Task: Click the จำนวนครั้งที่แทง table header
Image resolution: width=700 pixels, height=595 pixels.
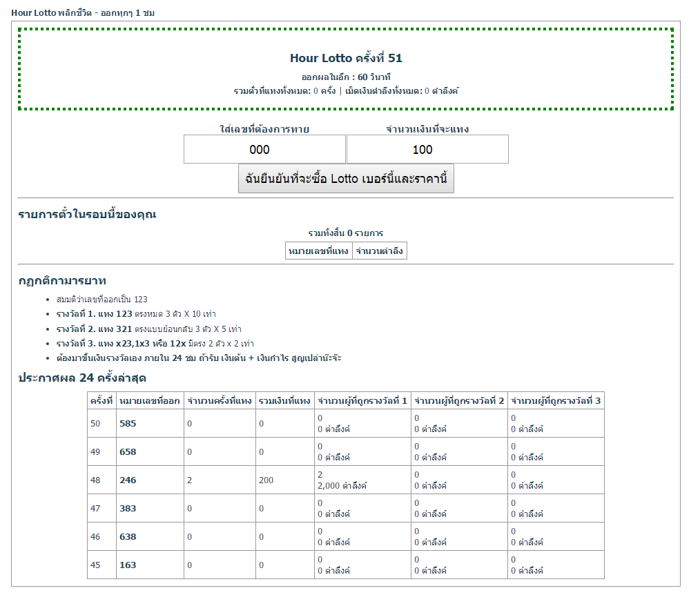Action: pyautogui.click(x=220, y=401)
